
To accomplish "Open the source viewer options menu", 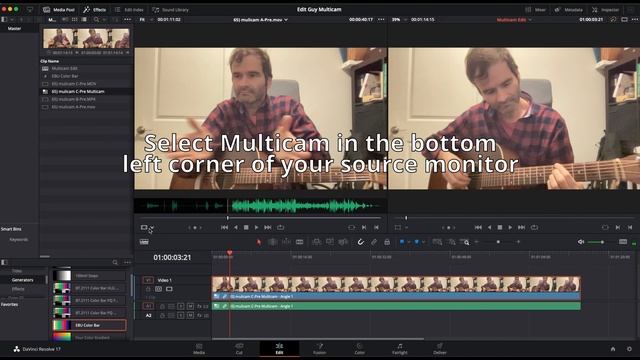I will (381, 20).
